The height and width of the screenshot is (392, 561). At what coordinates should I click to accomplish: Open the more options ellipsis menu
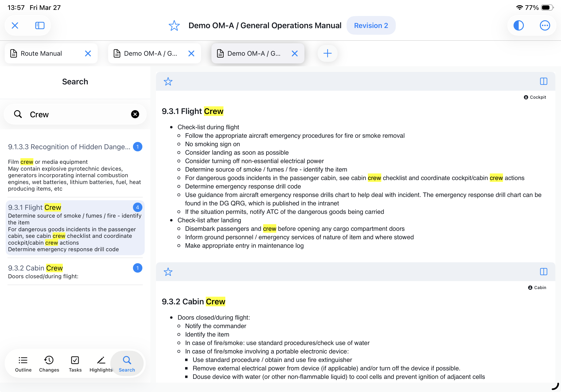(544, 25)
